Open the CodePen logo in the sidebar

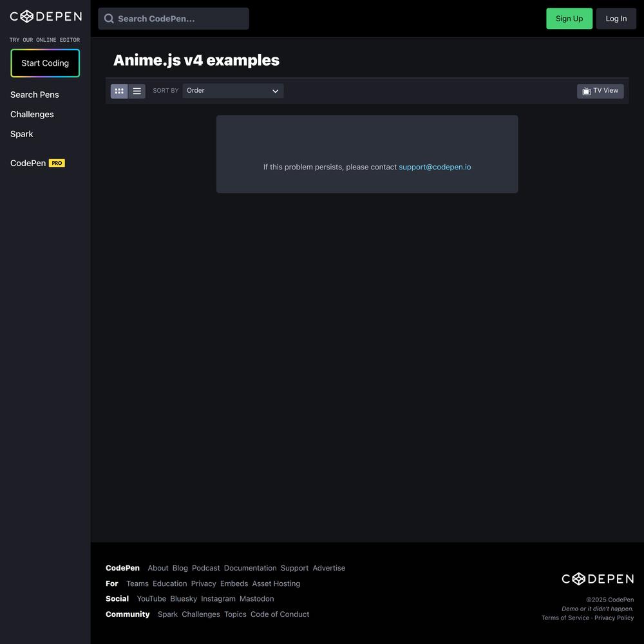46,17
